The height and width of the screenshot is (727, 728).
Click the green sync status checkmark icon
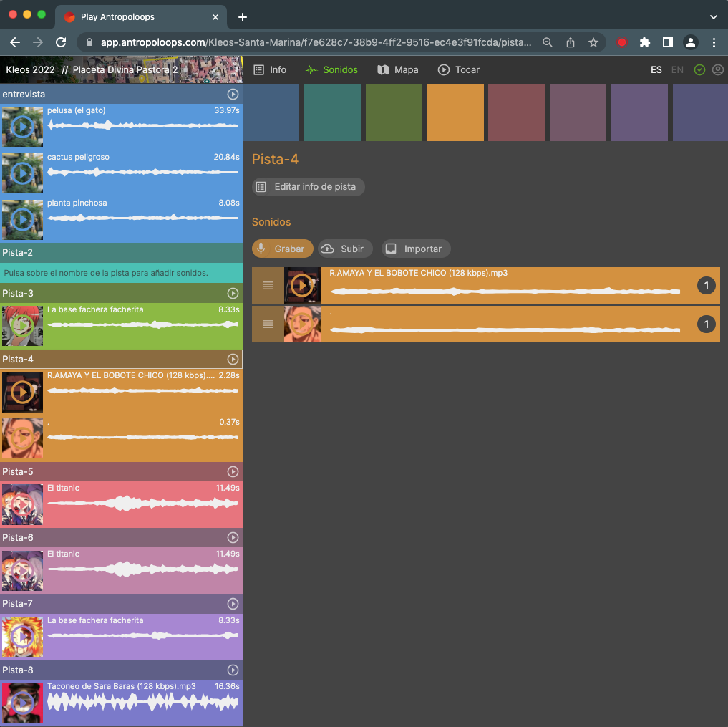point(699,70)
